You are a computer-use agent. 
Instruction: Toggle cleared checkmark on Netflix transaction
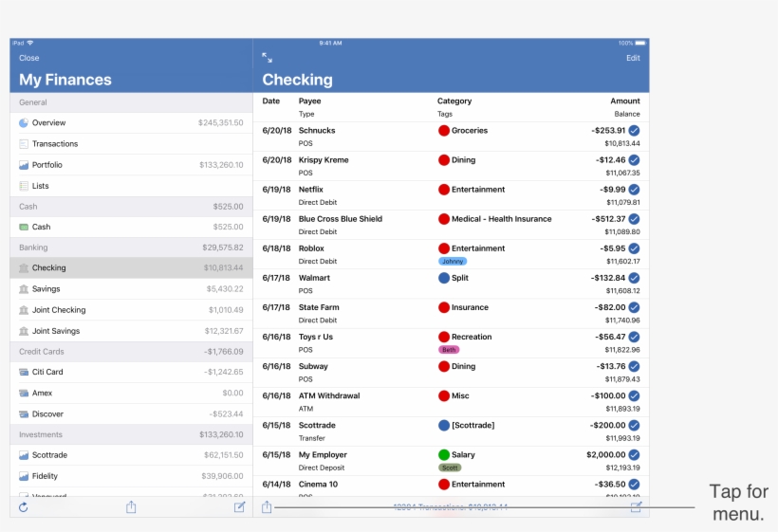click(x=634, y=190)
